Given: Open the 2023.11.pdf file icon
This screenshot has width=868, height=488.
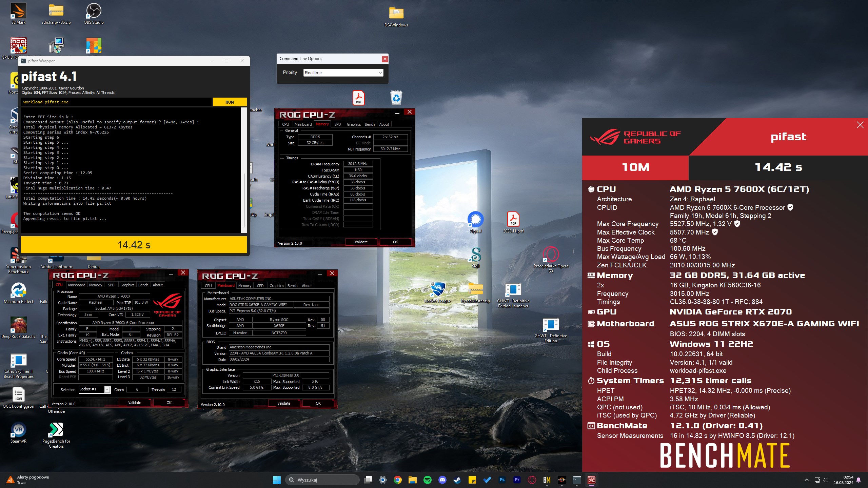Looking at the screenshot, I should pos(513,222).
